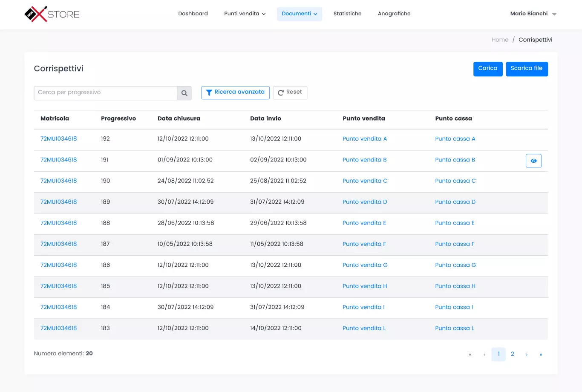Screen dimensions: 582x392
Task: Open the Dashboard menu item
Action: tap(193, 14)
